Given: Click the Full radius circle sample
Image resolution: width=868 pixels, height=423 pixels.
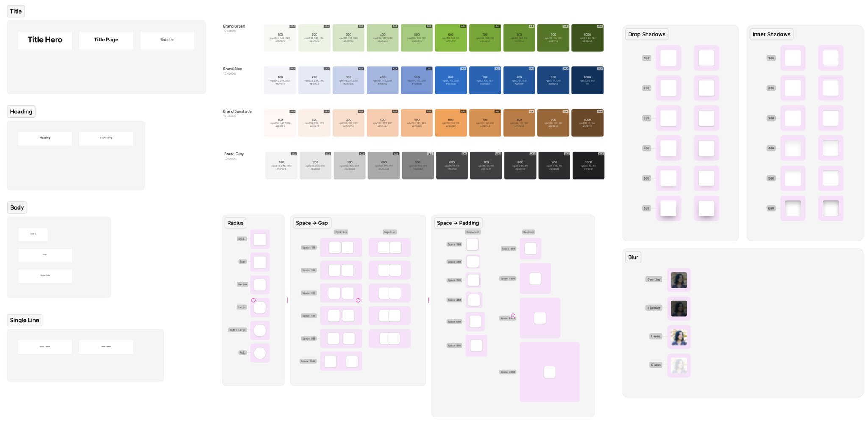Looking at the screenshot, I should point(260,353).
